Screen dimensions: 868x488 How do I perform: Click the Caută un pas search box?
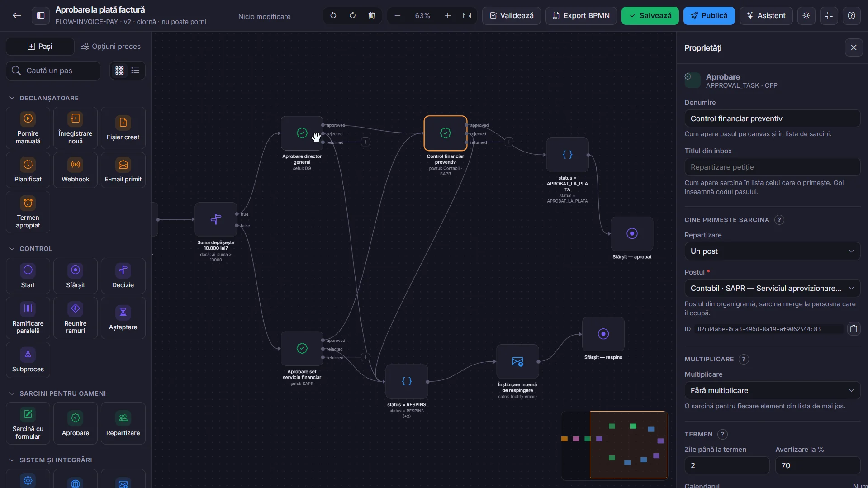53,71
